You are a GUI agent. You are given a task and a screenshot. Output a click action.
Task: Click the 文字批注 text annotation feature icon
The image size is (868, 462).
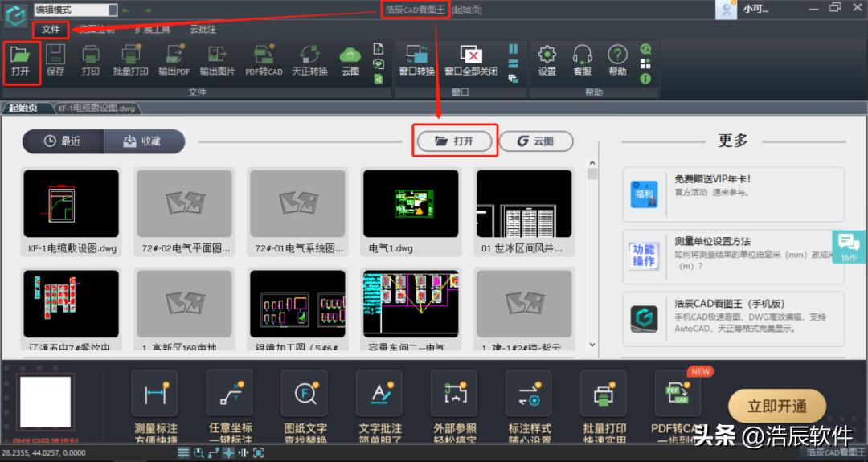coord(379,394)
